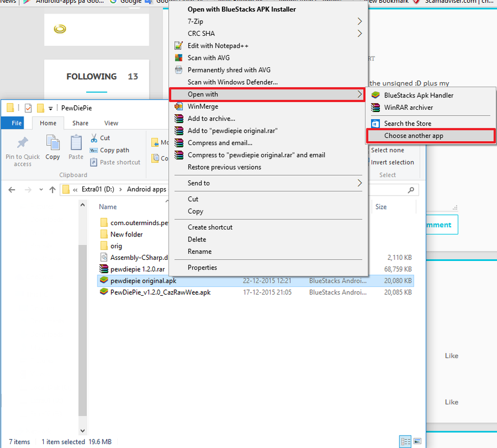Click the first Like link on webpage
Viewport: 497px width, 448px height.
[x=452, y=356]
